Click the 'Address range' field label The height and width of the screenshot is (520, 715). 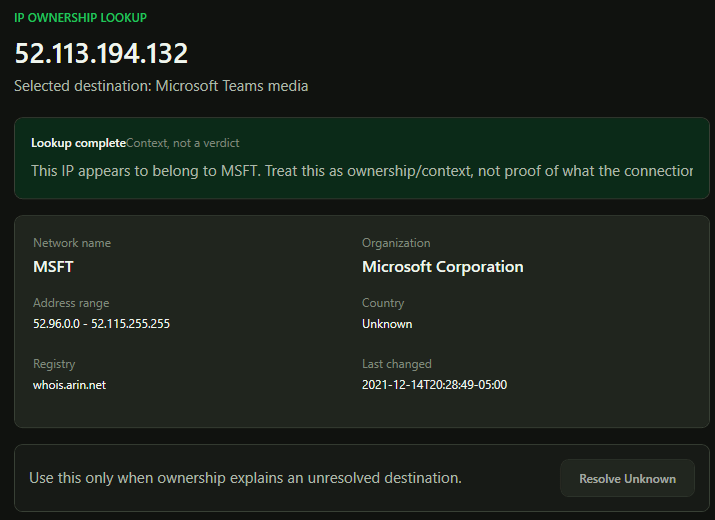pyautogui.click(x=71, y=303)
